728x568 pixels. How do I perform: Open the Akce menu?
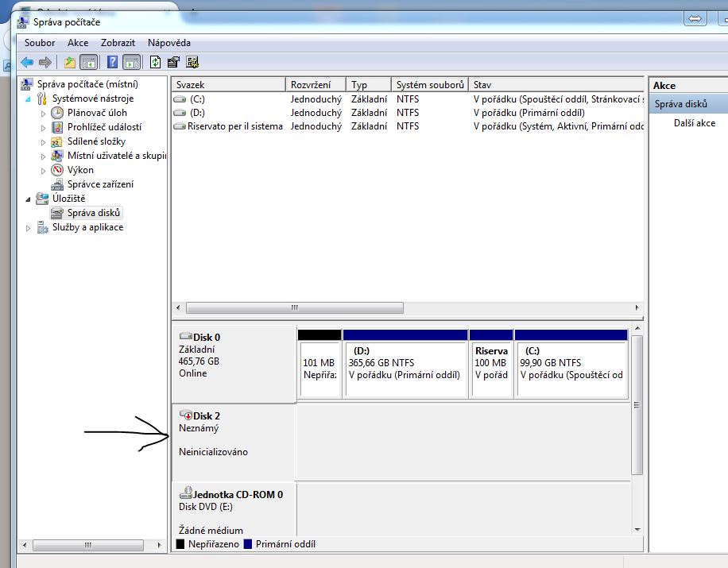[78, 43]
